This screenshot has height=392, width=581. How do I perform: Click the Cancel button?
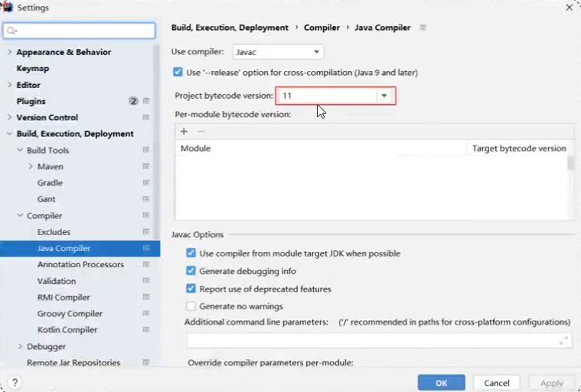(x=497, y=383)
